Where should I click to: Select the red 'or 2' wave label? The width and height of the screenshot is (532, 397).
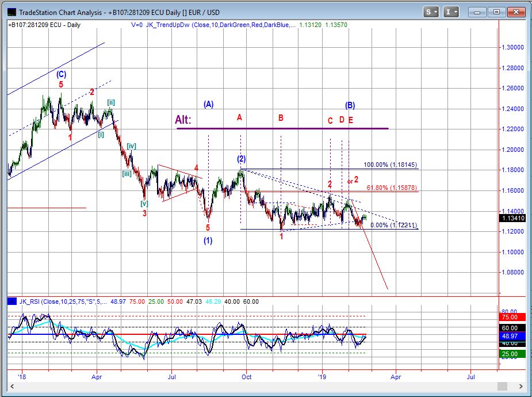click(x=353, y=180)
